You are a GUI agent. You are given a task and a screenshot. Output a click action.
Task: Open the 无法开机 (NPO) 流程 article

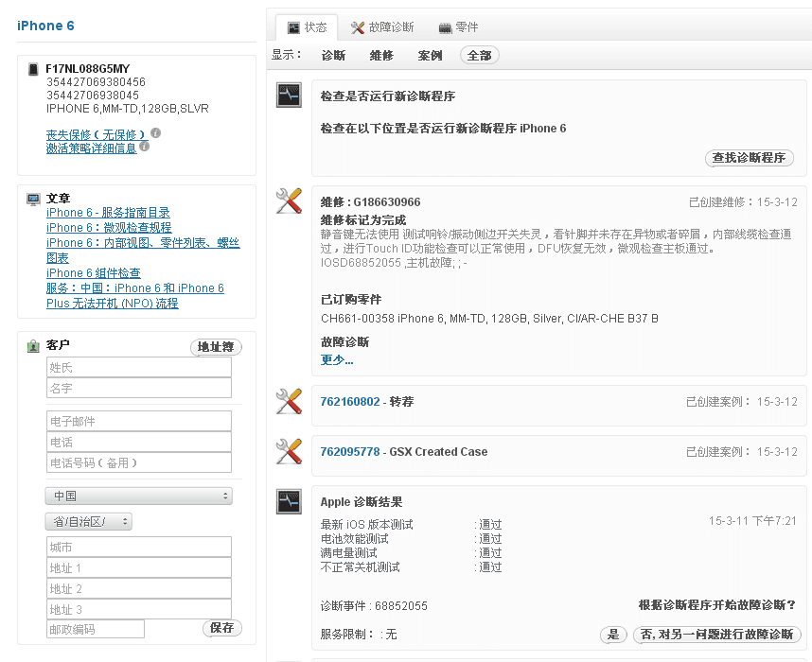pyautogui.click(x=135, y=296)
